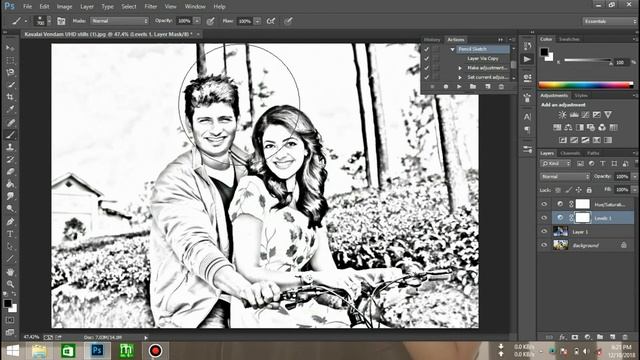Image resolution: width=640 pixels, height=360 pixels.
Task: Switch to the Swatches tab
Action: [569, 39]
